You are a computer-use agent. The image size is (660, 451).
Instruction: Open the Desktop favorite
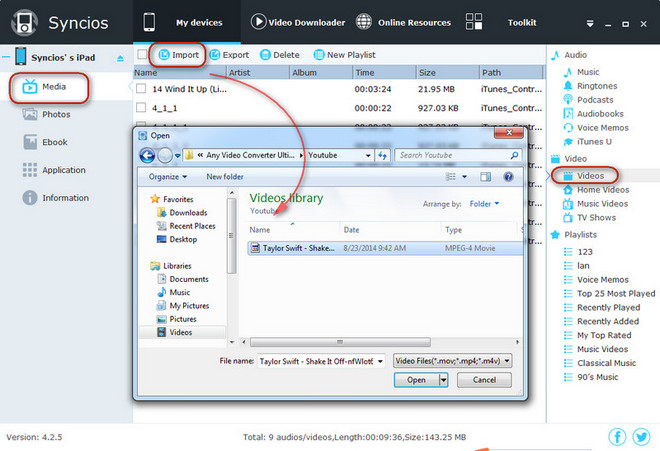177,239
